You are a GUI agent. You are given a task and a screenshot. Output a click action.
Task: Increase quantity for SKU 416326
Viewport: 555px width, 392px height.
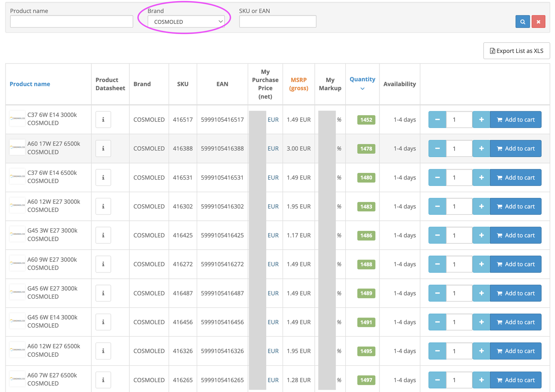click(x=481, y=351)
